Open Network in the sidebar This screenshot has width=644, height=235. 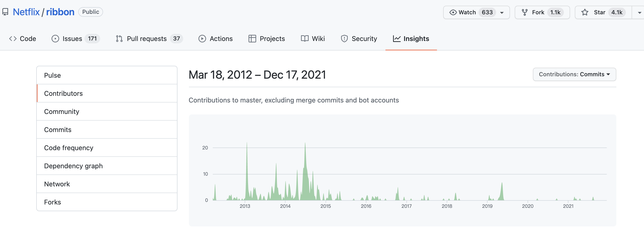point(107,184)
